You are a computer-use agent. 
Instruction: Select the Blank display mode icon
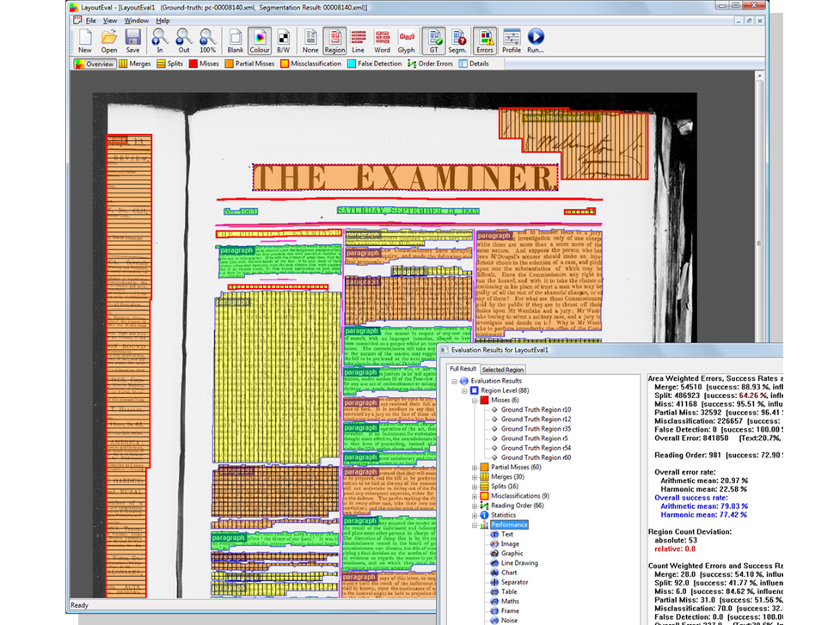236,41
